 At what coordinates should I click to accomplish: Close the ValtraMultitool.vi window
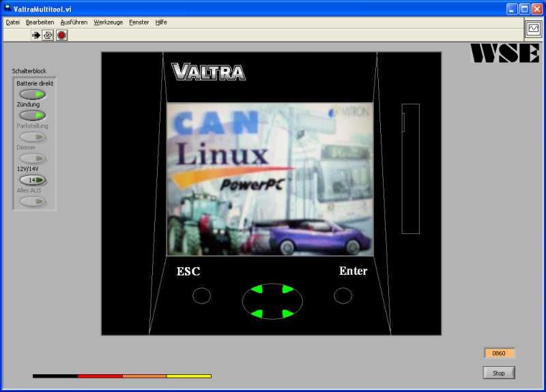pyautogui.click(x=537, y=9)
